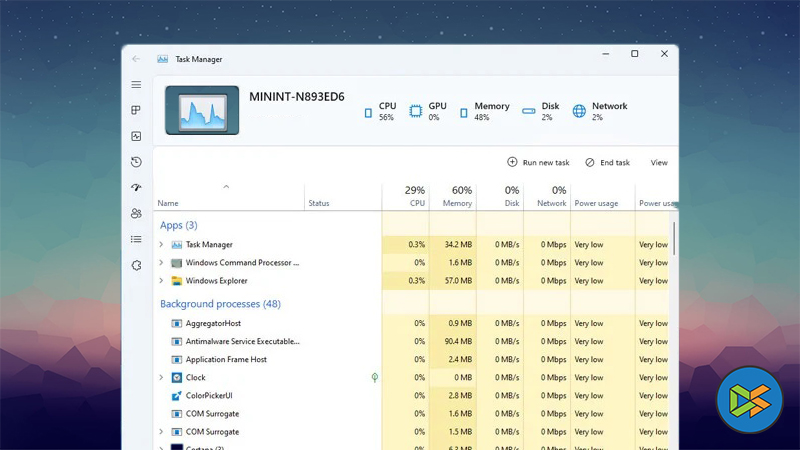Click the Clock eco-mode leaf icon

(375, 378)
